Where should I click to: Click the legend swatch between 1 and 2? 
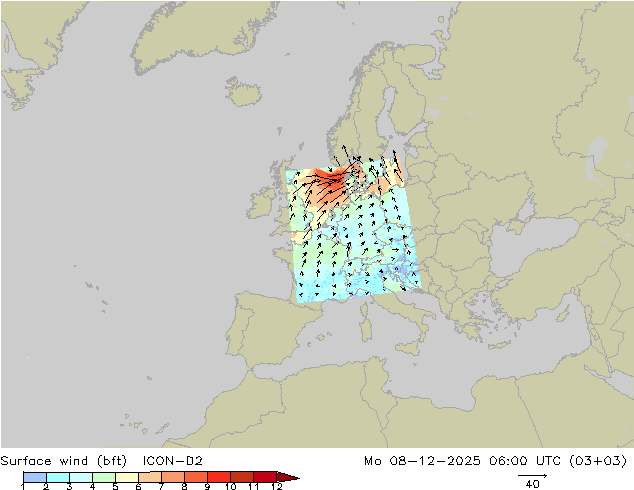click(x=35, y=477)
